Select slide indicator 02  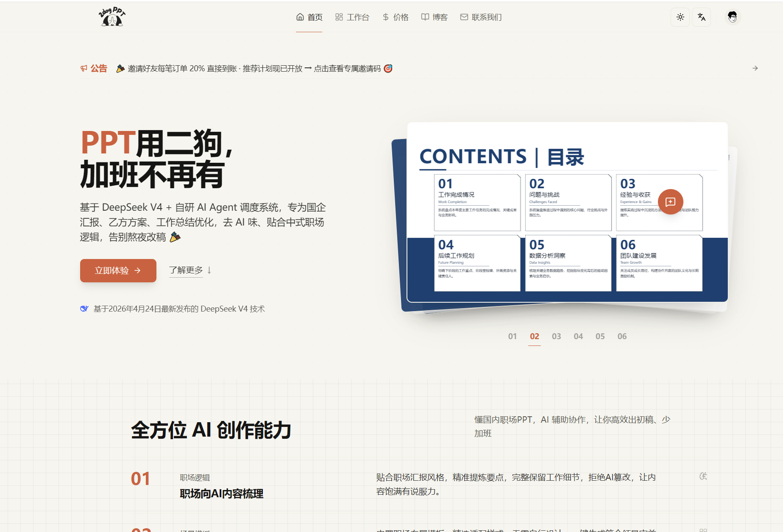pos(535,336)
